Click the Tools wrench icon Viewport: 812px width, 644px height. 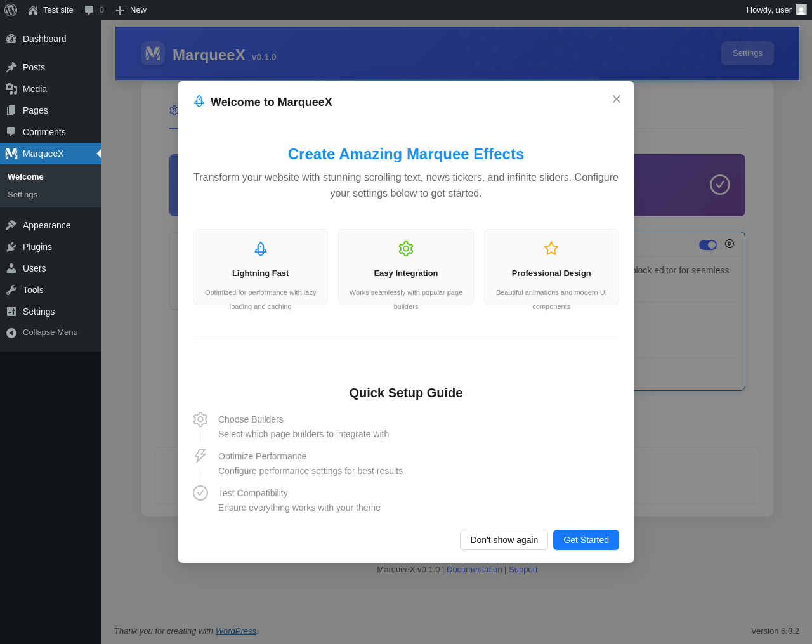11,290
